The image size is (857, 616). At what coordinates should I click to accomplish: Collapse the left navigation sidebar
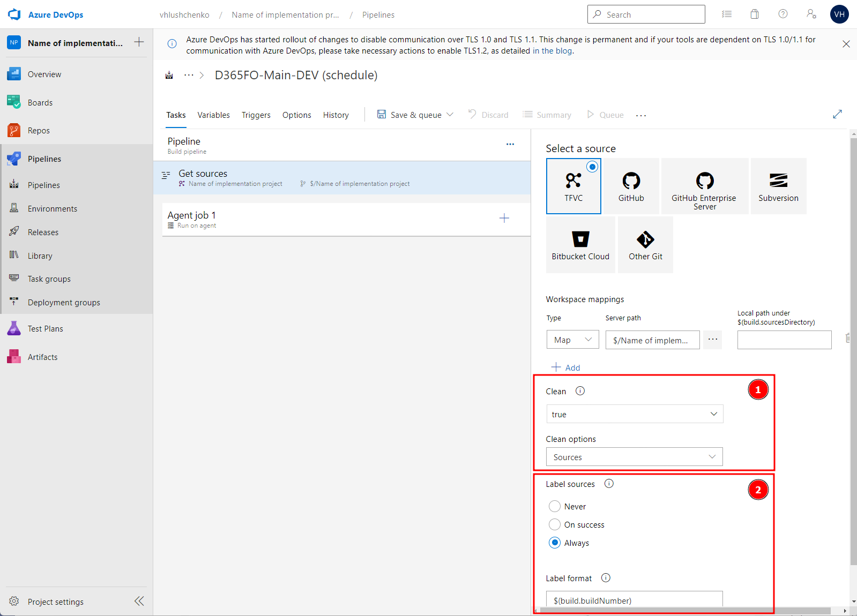point(139,601)
